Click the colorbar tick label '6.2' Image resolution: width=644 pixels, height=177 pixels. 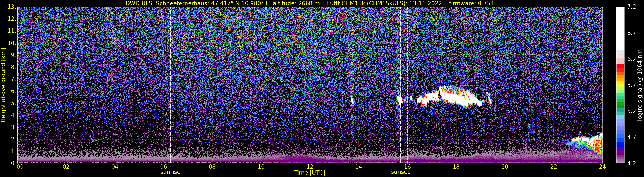pos(632,59)
